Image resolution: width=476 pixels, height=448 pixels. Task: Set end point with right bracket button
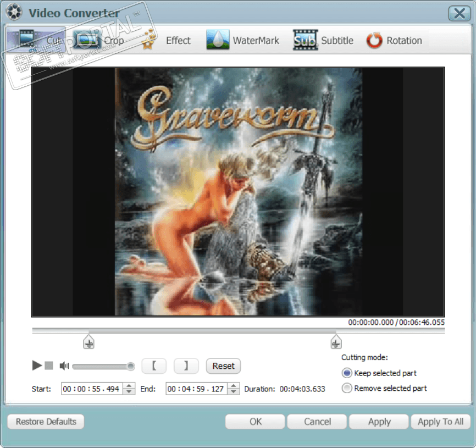[x=186, y=366]
